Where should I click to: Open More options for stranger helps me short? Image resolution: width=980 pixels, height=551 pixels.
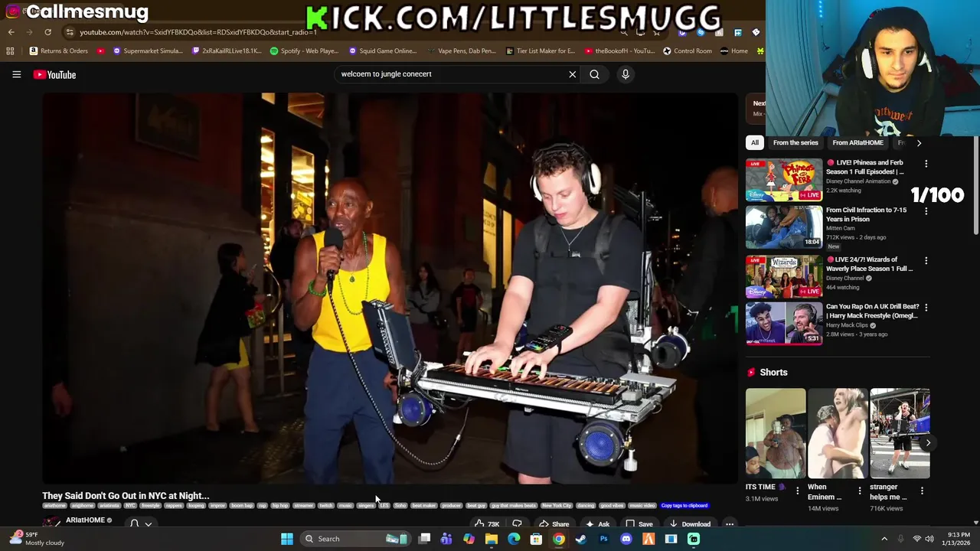tap(922, 491)
